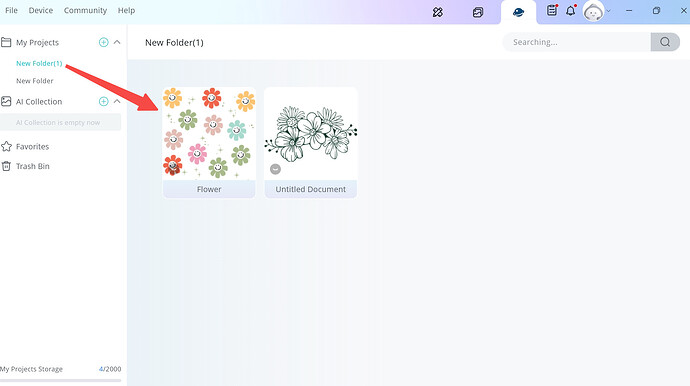Image resolution: width=690 pixels, height=386 pixels.
Task: Collapse the AI Collection section
Action: pos(117,102)
